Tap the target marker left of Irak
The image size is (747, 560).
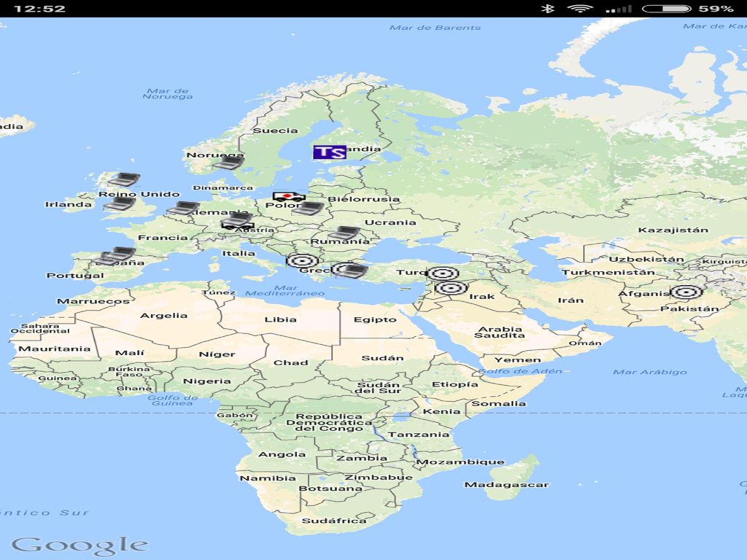[x=451, y=288]
